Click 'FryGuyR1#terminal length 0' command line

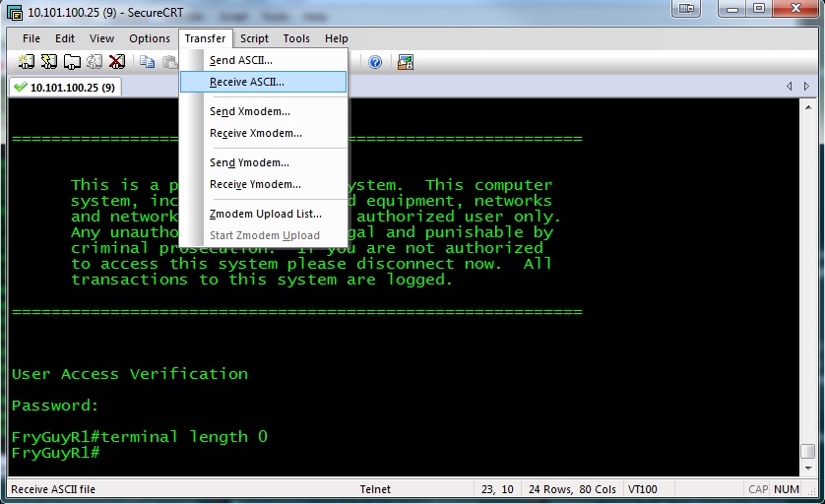click(x=140, y=437)
